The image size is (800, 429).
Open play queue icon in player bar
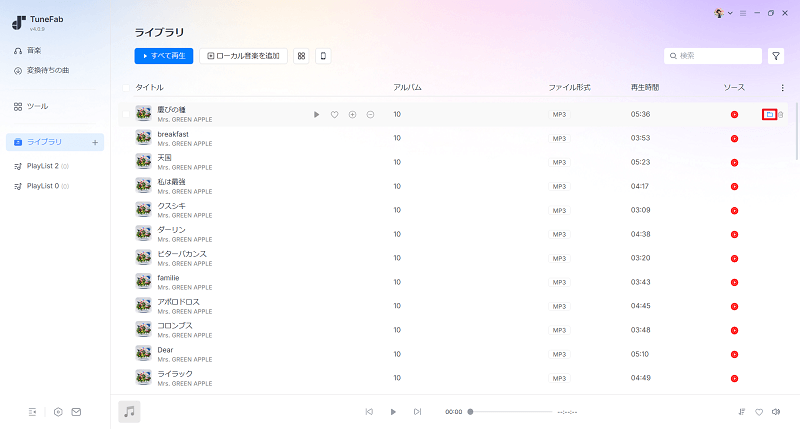coord(742,412)
